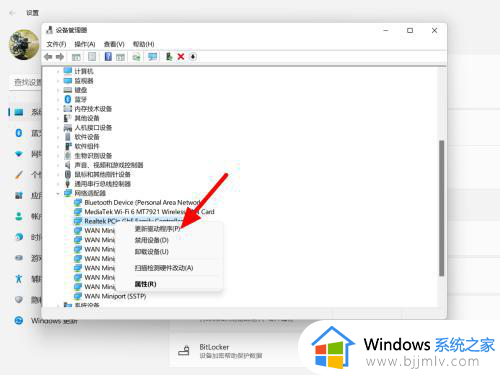Expand the 软件设备 node arrow

[58, 137]
